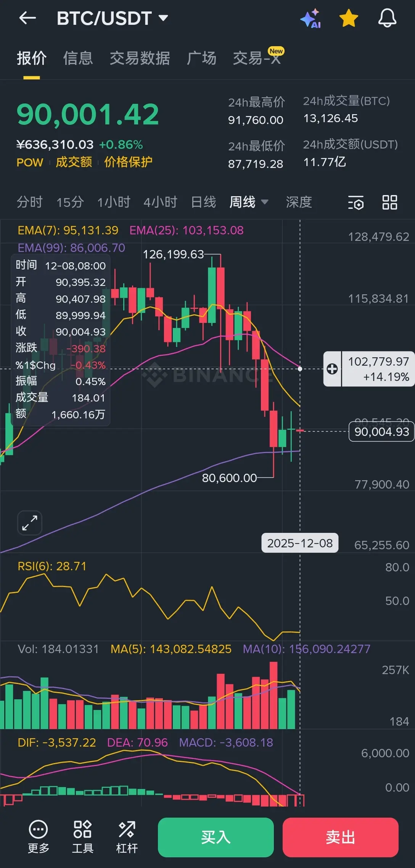Select the 15分 chart interval

pos(70,202)
